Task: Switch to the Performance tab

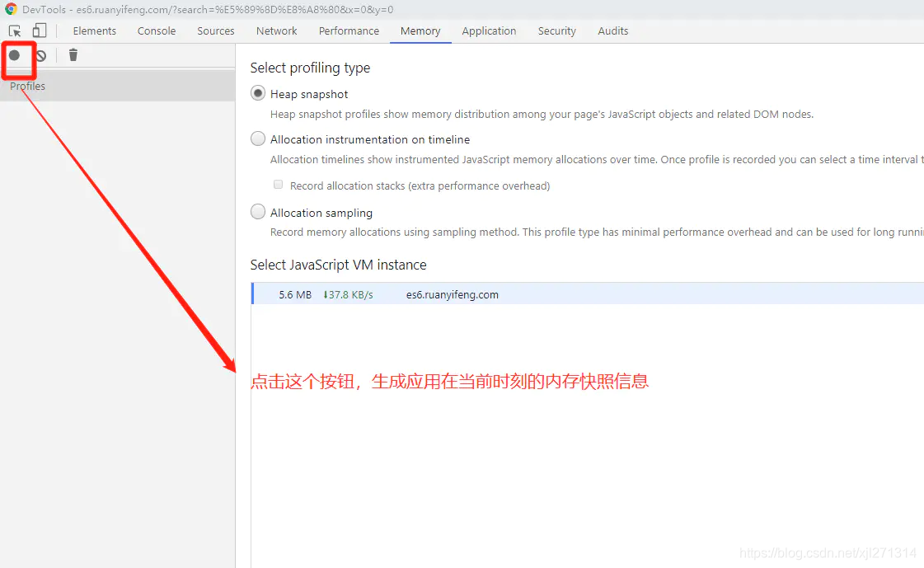Action: click(349, 31)
